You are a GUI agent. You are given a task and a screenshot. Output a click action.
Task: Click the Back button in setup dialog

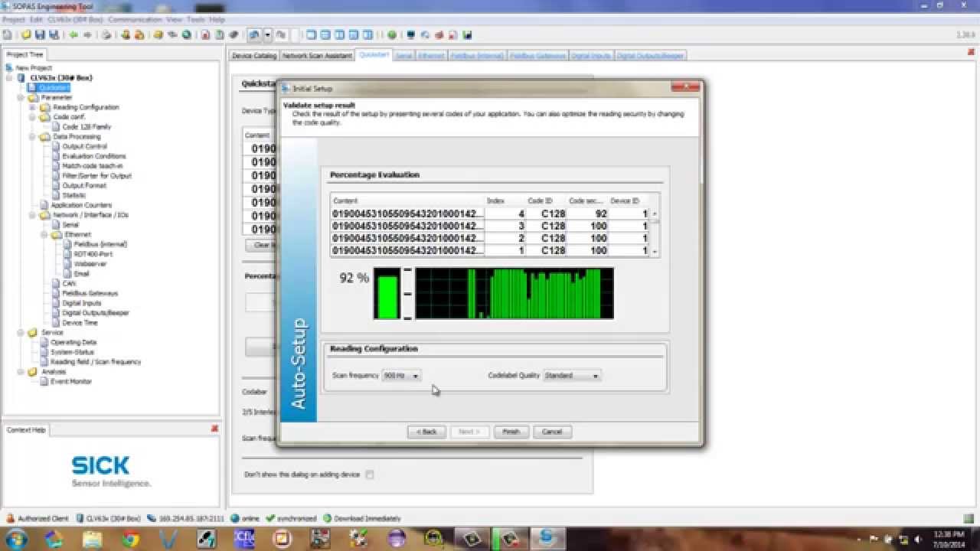coord(426,432)
